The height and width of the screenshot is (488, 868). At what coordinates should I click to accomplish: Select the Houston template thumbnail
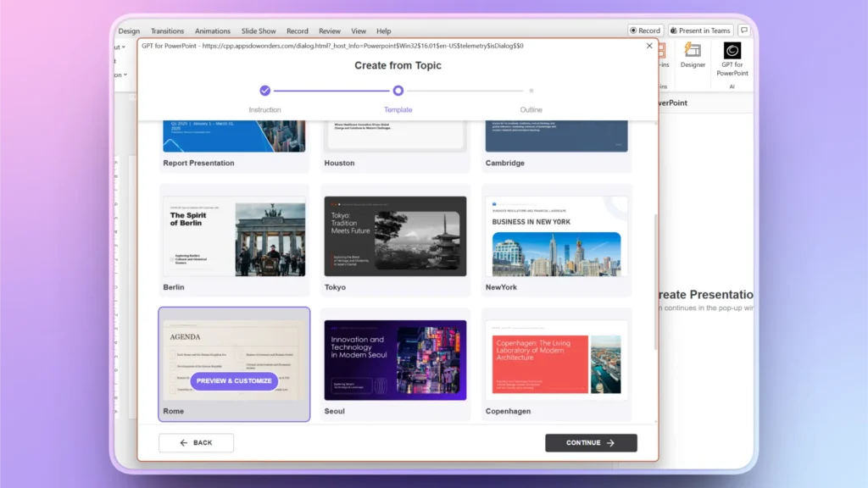click(x=395, y=136)
